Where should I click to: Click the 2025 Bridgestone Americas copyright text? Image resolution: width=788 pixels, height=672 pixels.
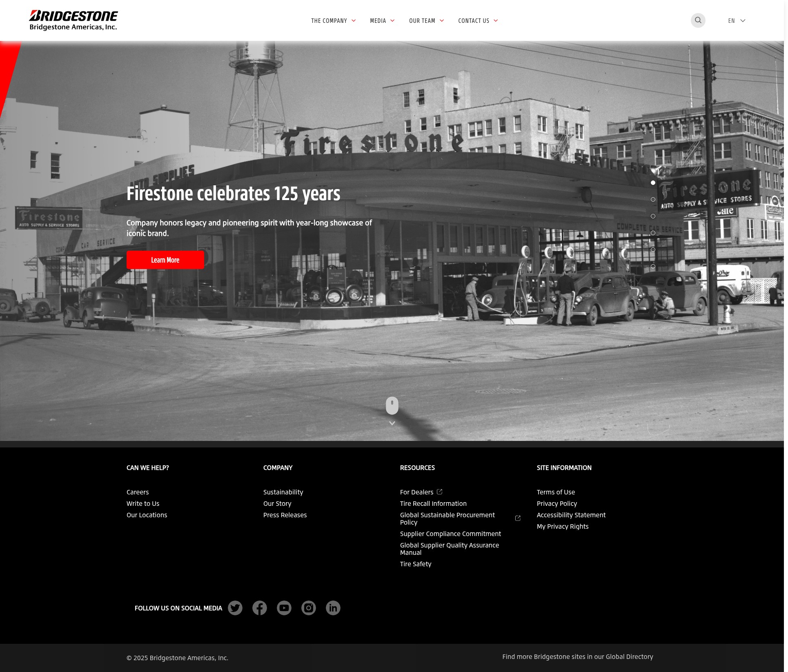click(x=177, y=658)
